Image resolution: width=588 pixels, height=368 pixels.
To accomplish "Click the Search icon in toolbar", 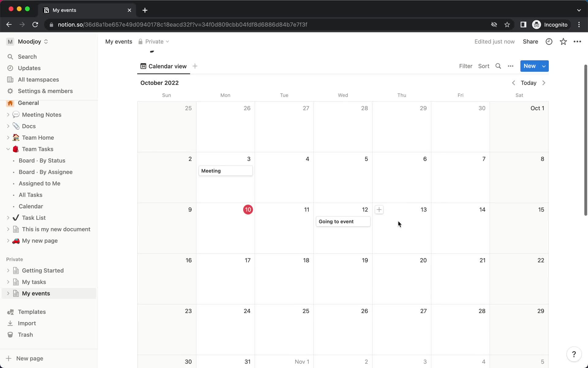I will 498,66.
